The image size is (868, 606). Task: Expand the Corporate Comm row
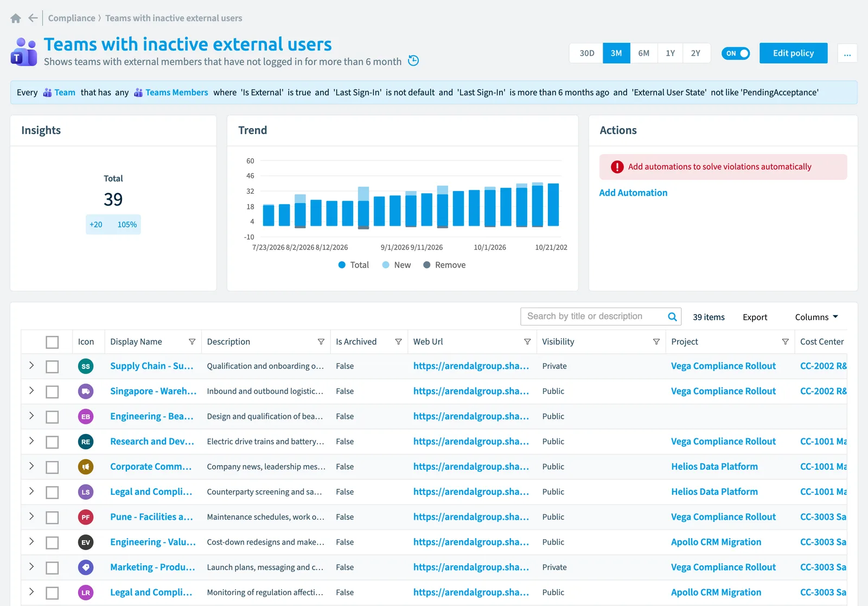point(31,466)
